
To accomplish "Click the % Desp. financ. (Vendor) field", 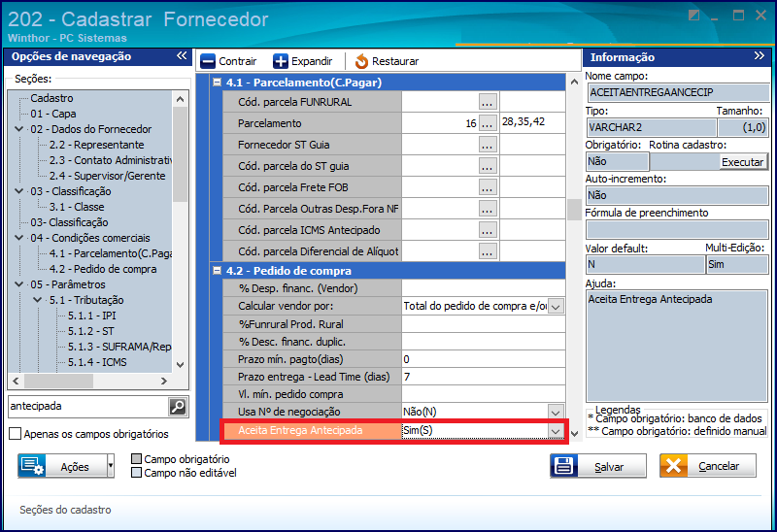I will (x=483, y=288).
